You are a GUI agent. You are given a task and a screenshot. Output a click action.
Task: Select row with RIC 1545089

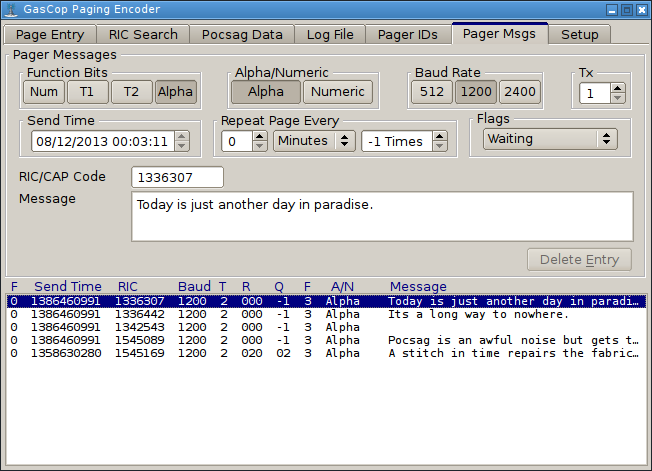326,340
